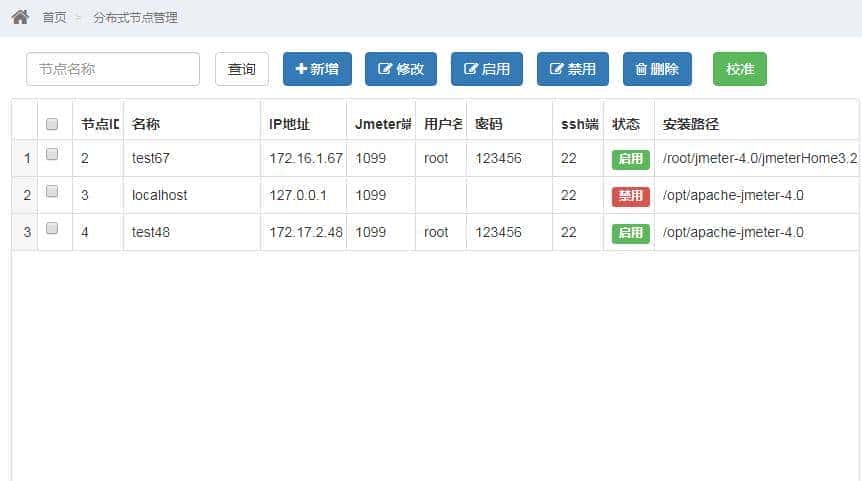This screenshot has height=481, width=862.
Task: Check the box for test67 row
Action: (52, 154)
